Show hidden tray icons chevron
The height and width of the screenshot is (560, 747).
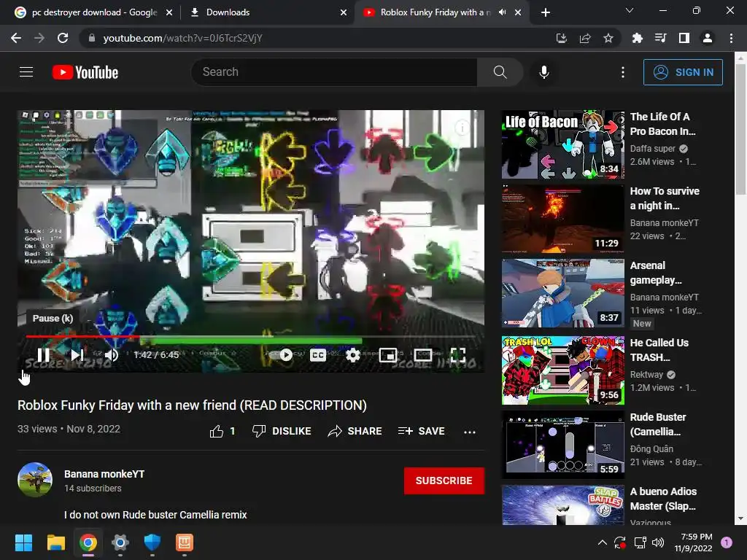602,542
